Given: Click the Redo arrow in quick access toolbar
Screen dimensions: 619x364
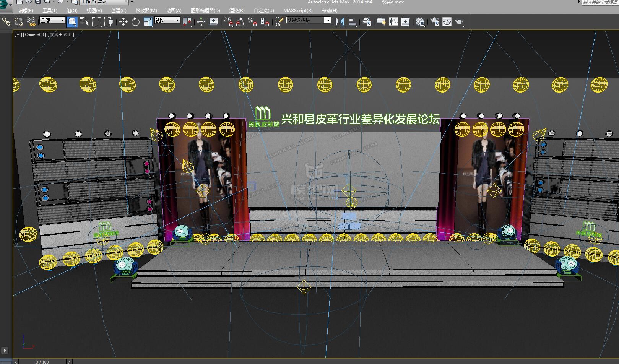Looking at the screenshot, I should (60, 2).
